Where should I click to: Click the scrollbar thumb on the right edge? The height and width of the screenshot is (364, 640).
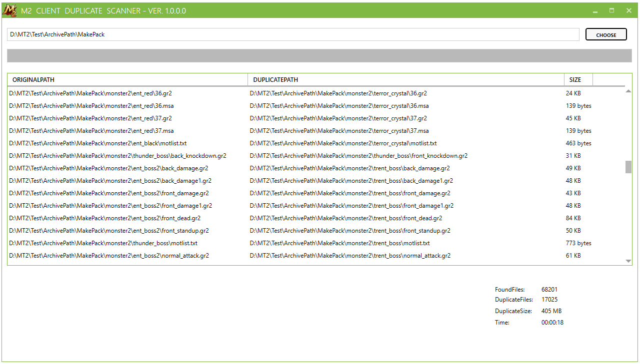point(628,167)
